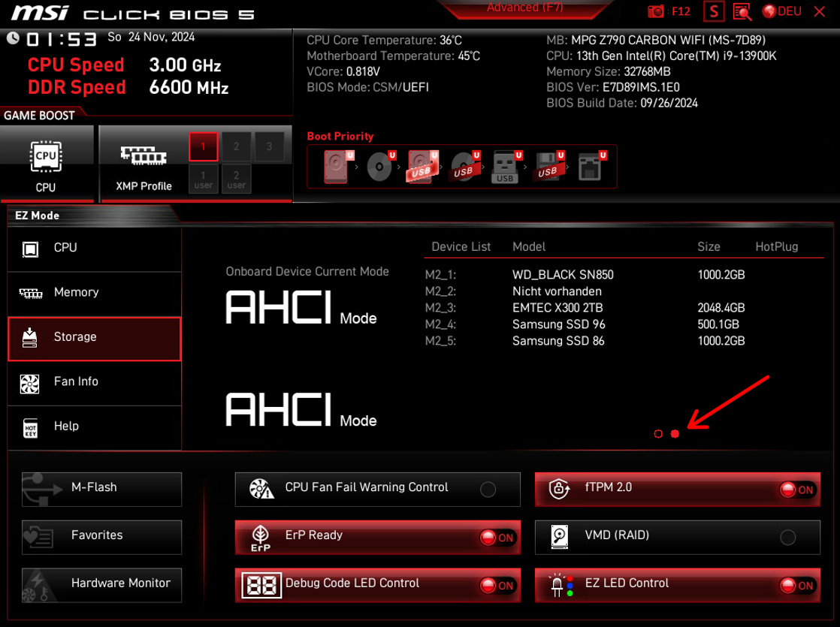Click the fan icon beside Fan Info

tap(29, 384)
